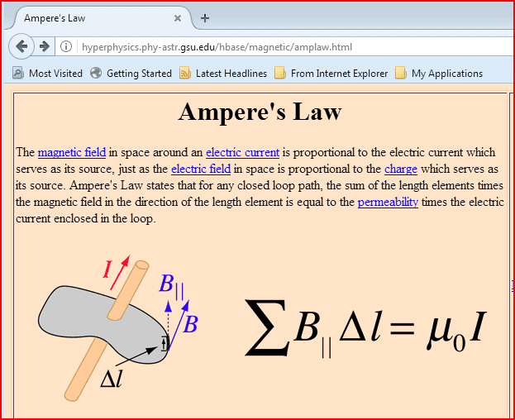Click the RSS feed icon for Latest Headlines
515x420 pixels.
pyautogui.click(x=185, y=73)
